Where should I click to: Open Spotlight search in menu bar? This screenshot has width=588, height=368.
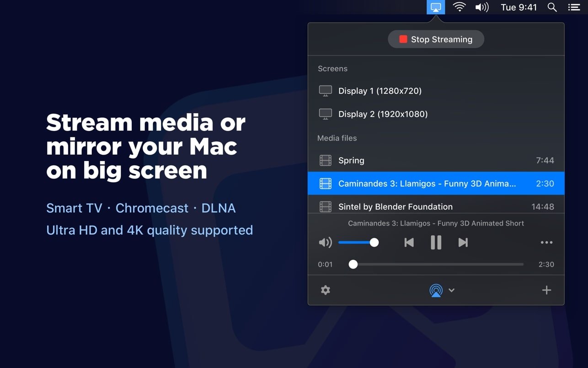tap(552, 7)
